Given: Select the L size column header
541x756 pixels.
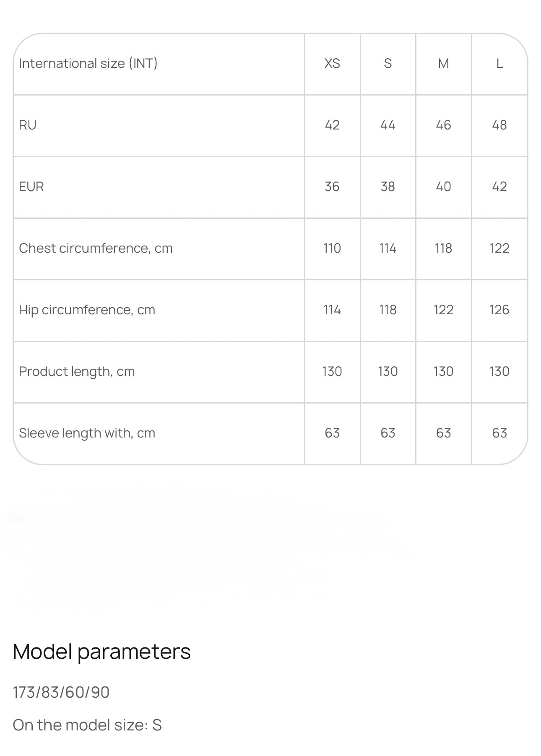Looking at the screenshot, I should coord(499,64).
